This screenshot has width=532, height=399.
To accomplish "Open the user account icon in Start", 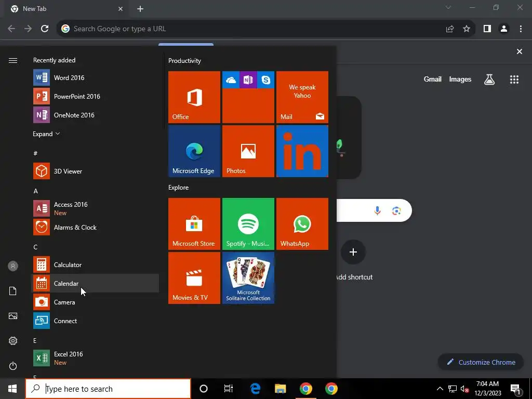I will point(13,266).
